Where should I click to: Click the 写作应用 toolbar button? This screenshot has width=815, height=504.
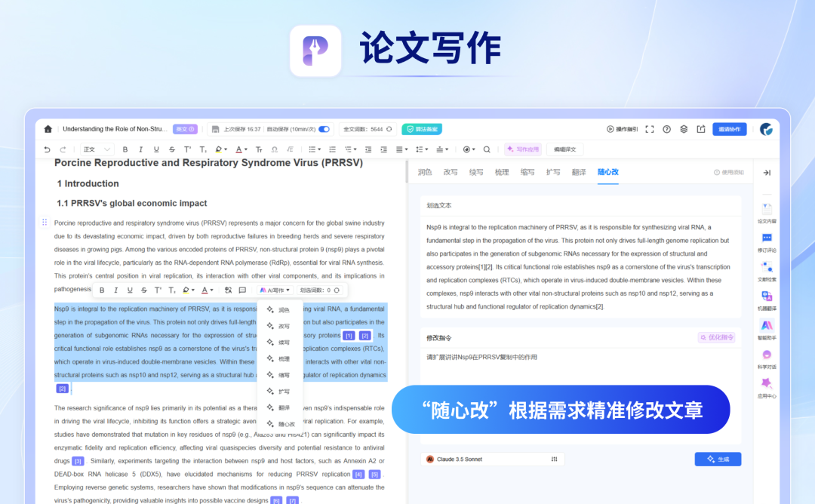click(x=523, y=149)
